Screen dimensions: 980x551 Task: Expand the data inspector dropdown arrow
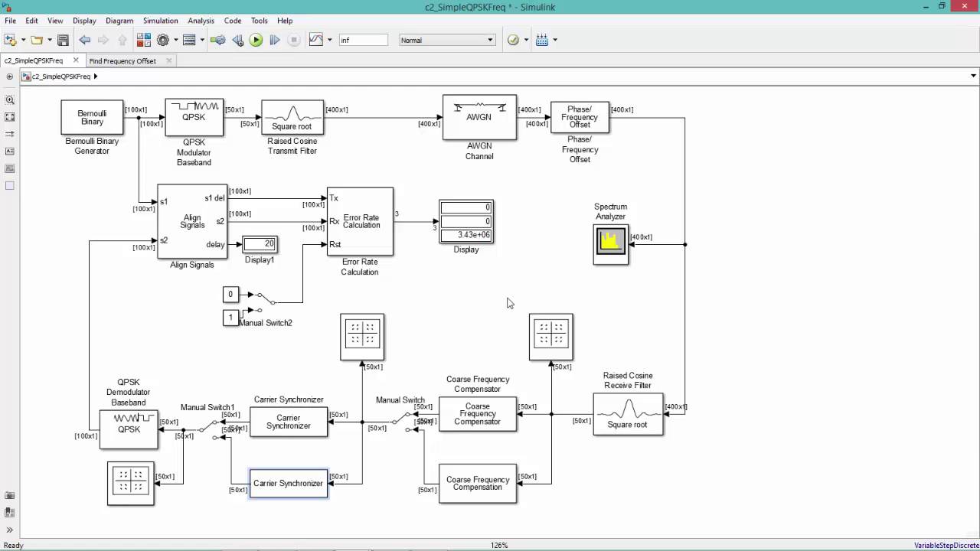pyautogui.click(x=330, y=40)
